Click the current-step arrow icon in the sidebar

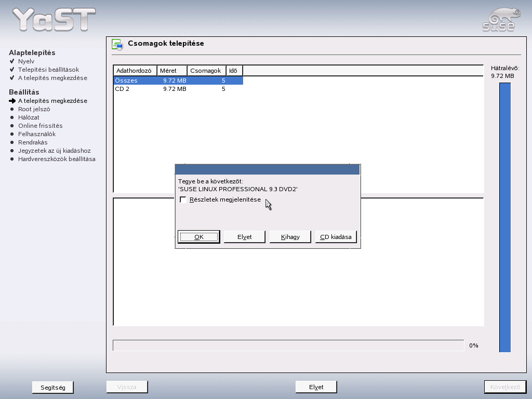(12, 101)
